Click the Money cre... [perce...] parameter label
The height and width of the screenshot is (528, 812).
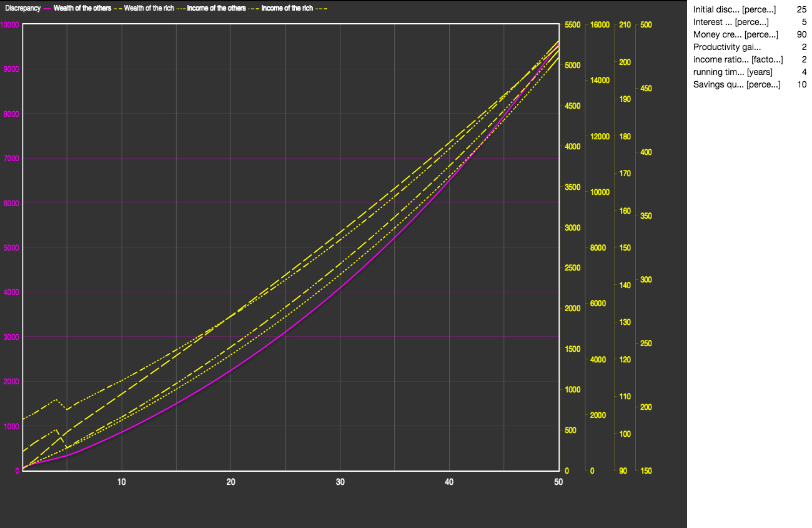736,35
